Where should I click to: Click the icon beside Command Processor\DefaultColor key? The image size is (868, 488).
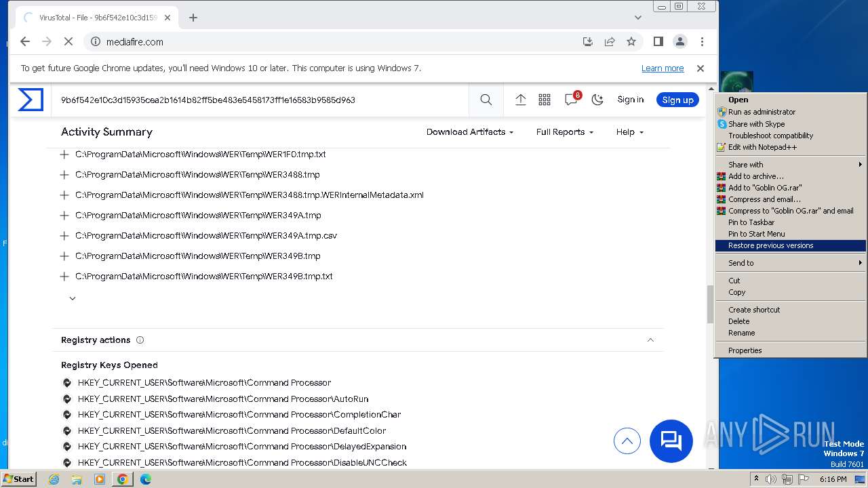(67, 431)
